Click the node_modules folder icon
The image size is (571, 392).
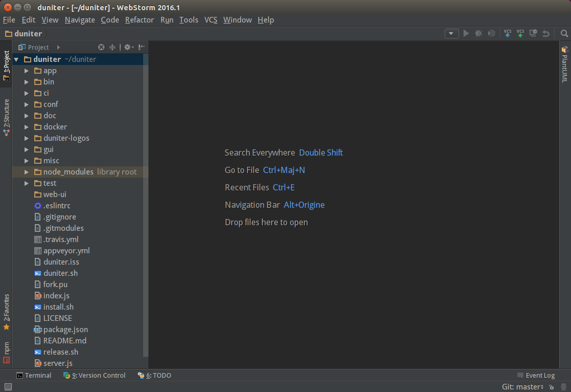(37, 172)
